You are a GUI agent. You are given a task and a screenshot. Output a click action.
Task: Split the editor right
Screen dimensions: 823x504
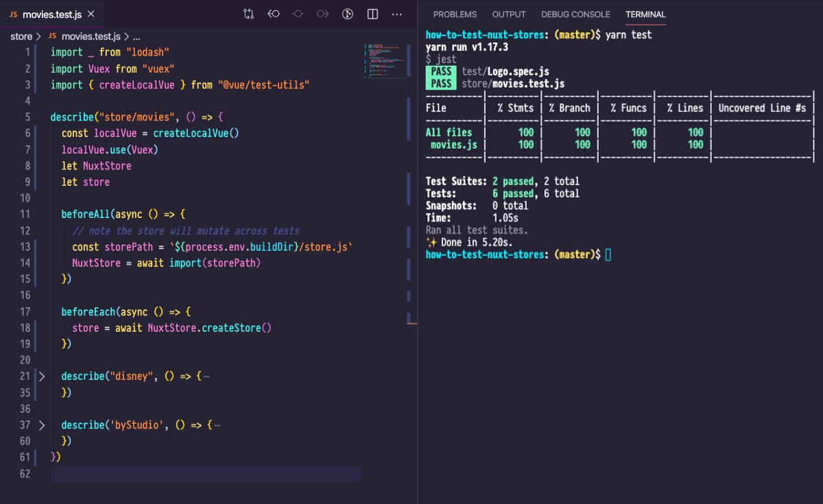coord(372,14)
